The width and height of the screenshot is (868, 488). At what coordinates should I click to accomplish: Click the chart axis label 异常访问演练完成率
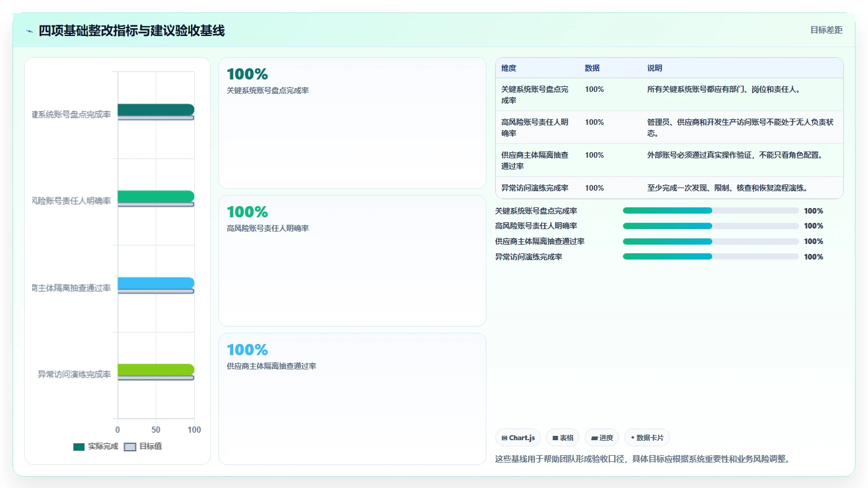click(x=74, y=374)
